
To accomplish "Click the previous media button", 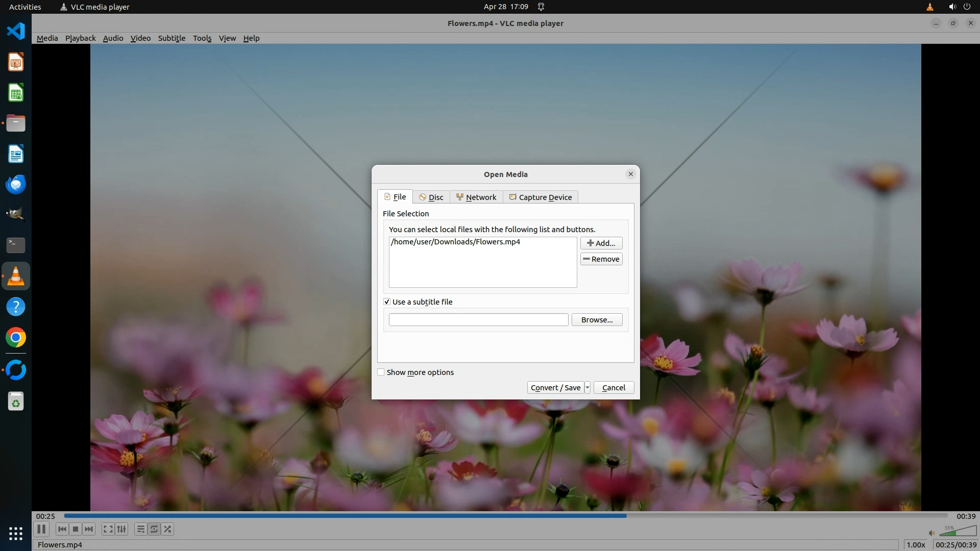I will click(62, 529).
